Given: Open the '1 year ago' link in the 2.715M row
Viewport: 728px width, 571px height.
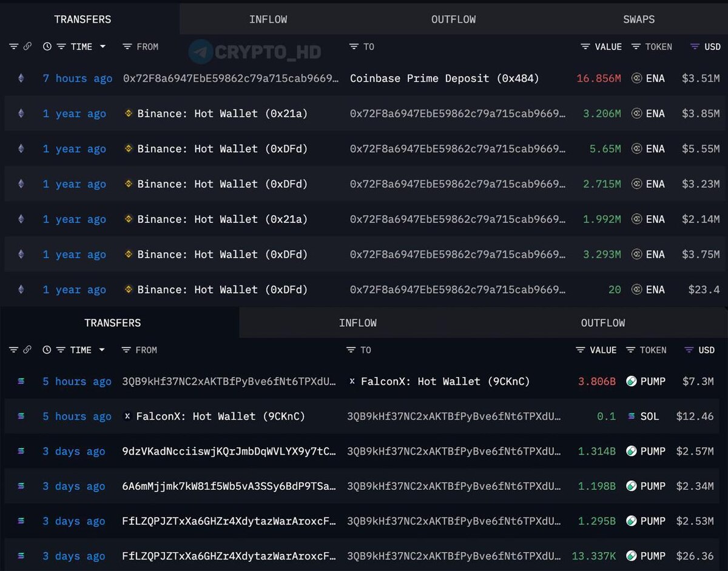Looking at the screenshot, I should tap(74, 184).
